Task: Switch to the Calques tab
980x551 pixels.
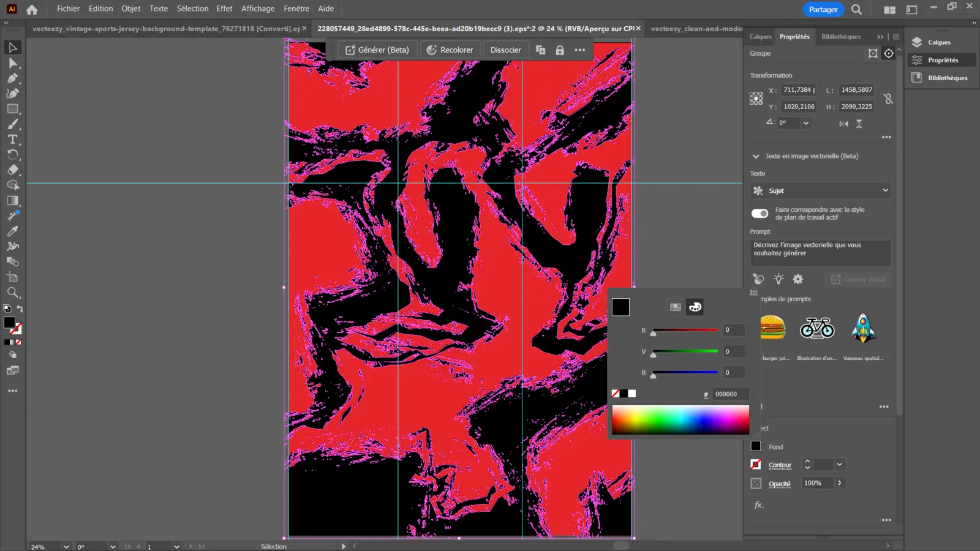Action: pyautogui.click(x=760, y=37)
